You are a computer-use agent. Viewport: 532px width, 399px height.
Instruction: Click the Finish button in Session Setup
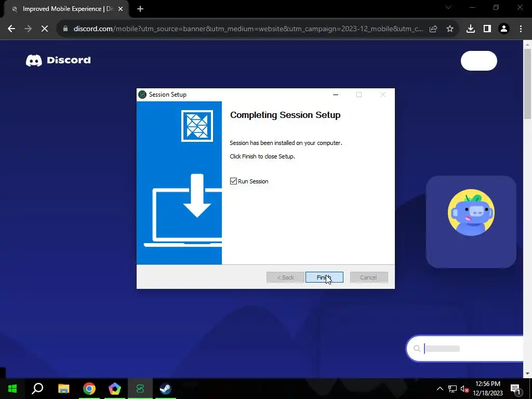click(324, 277)
